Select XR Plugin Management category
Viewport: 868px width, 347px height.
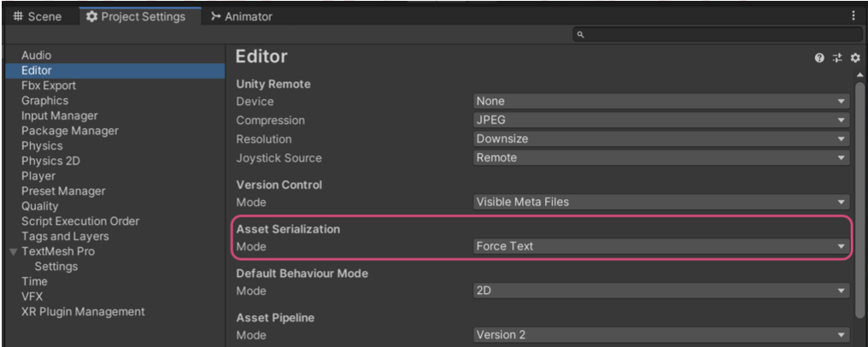click(x=83, y=312)
